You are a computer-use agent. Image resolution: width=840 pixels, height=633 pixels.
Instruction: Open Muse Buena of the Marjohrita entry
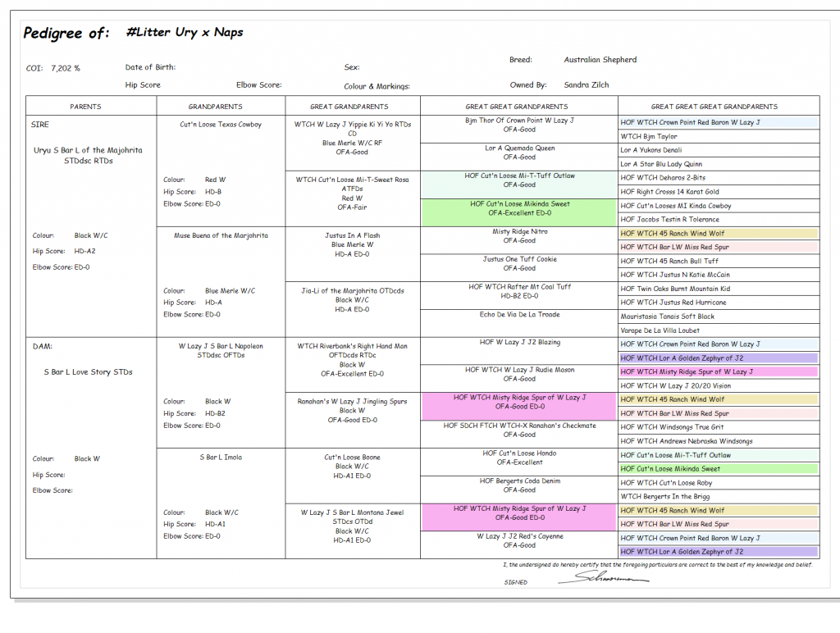click(x=221, y=235)
